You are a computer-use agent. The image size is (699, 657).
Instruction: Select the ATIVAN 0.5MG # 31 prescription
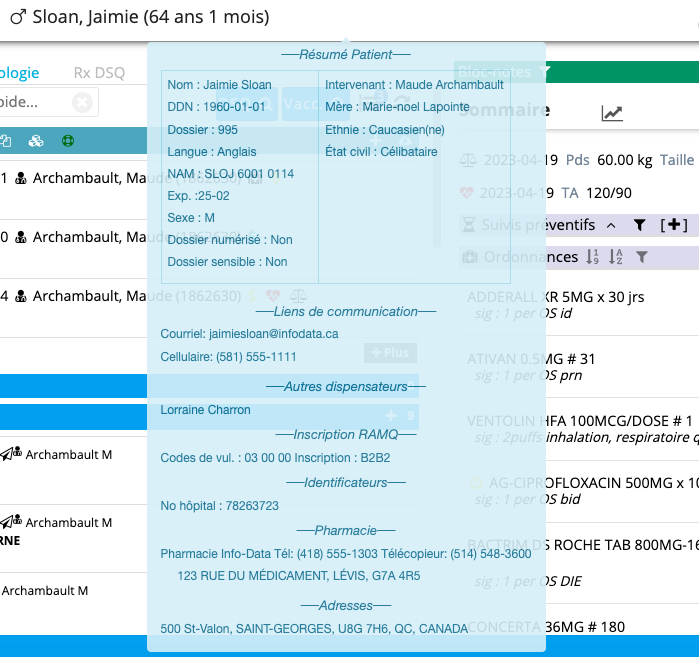point(531,359)
